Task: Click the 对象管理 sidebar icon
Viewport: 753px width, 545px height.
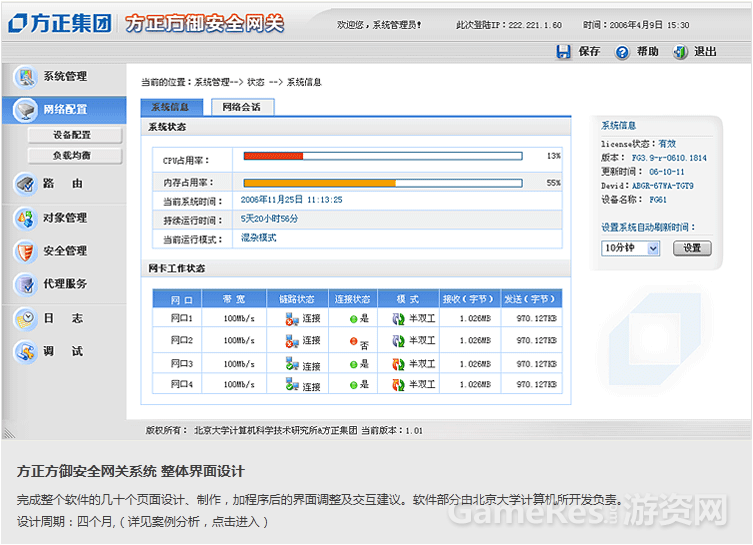Action: [x=25, y=218]
